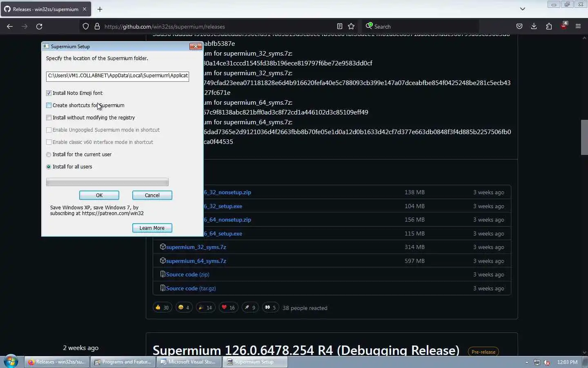Close the Releases win32ss/supermium tab

tap(85, 9)
